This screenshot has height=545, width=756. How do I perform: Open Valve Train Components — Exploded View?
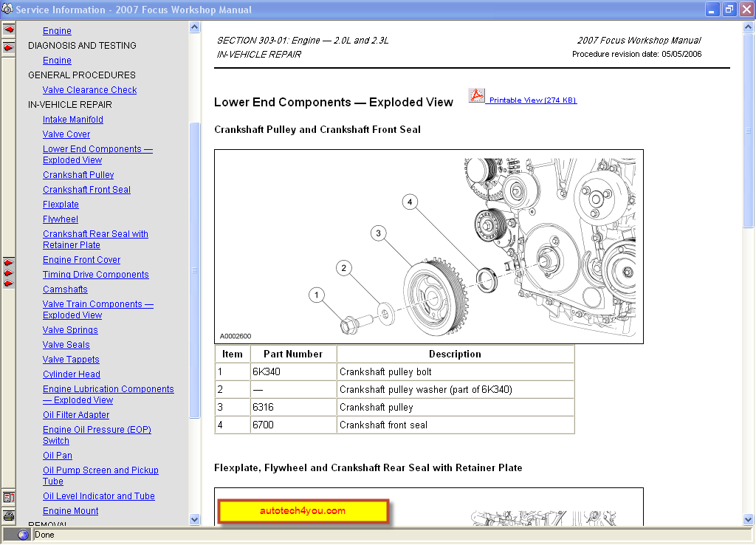pyautogui.click(x=98, y=309)
